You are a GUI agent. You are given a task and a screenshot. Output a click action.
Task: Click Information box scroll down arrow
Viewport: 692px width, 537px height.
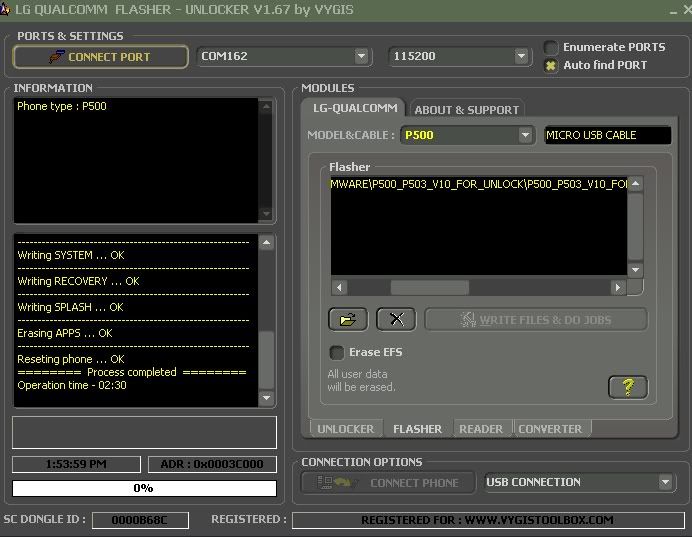point(266,214)
